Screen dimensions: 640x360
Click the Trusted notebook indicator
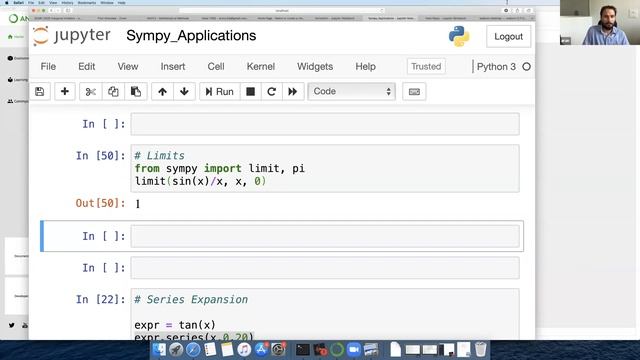[x=426, y=67]
